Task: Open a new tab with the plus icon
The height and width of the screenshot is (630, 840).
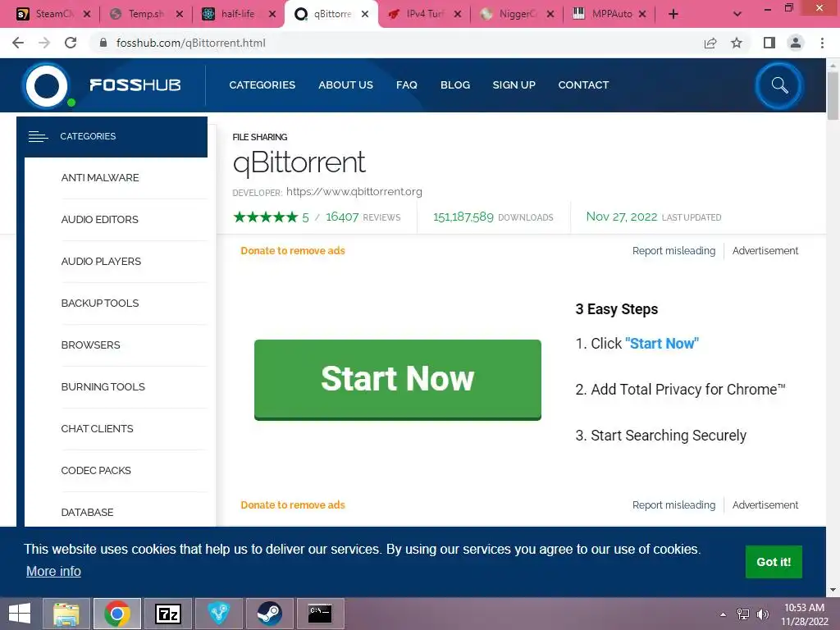Action: tap(673, 14)
